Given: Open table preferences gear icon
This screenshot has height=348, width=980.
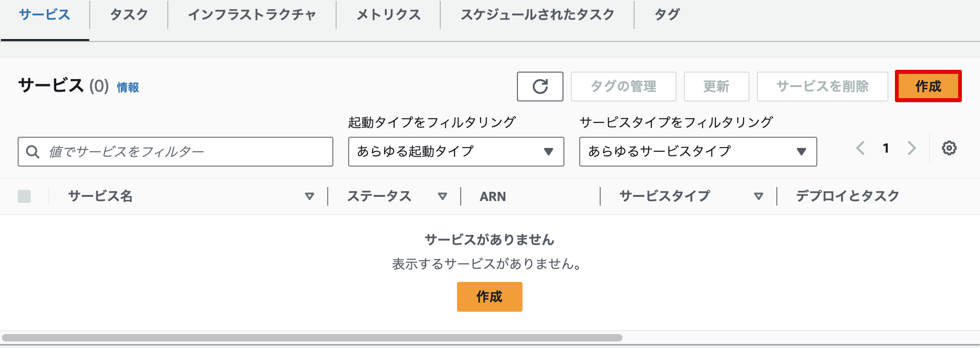Looking at the screenshot, I should (x=949, y=148).
